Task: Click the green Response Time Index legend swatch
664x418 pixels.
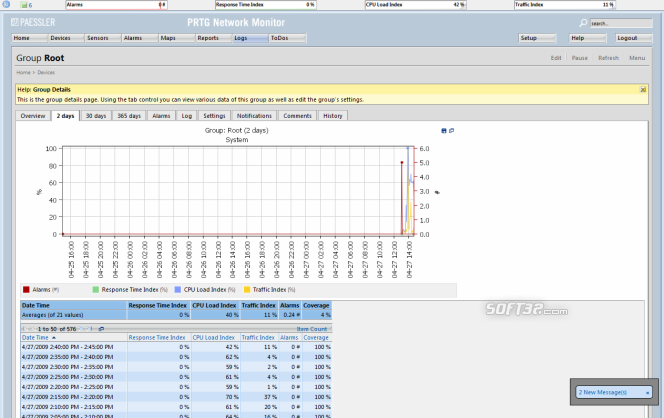Action: click(x=96, y=290)
